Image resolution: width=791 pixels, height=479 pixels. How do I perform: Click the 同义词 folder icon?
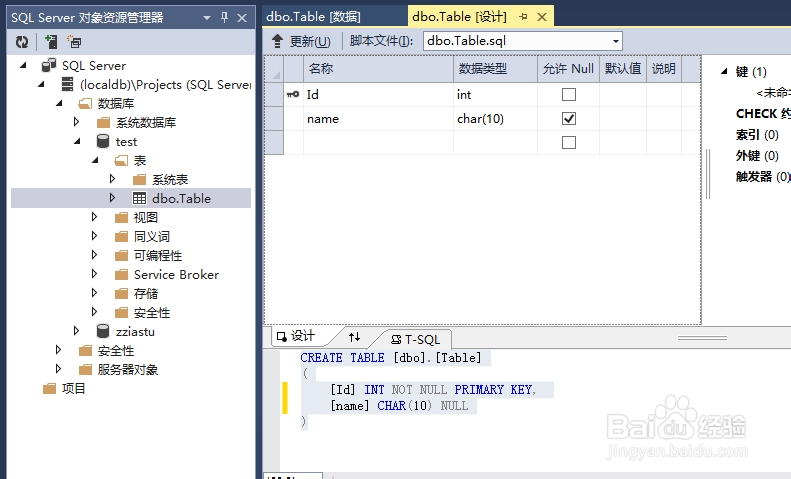click(122, 236)
